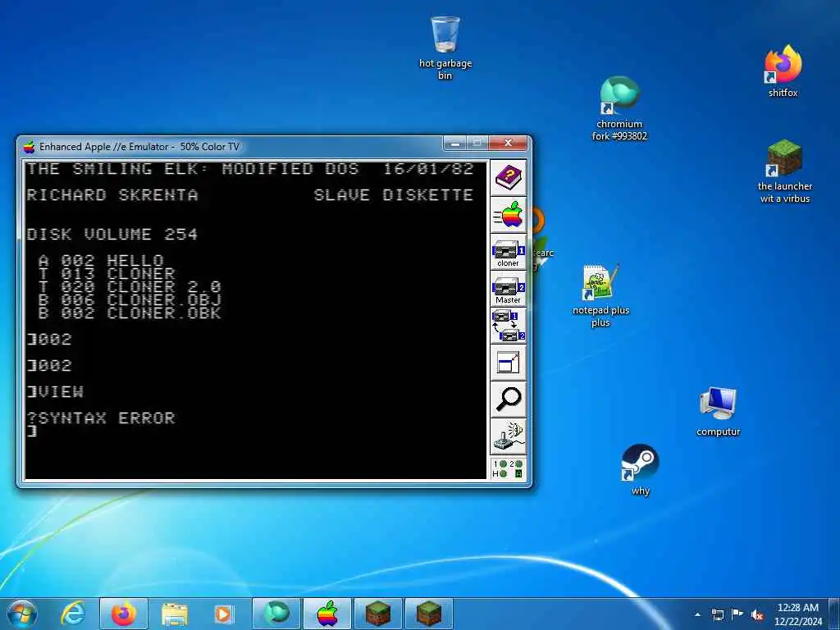Open the emulator help book icon

[508, 178]
